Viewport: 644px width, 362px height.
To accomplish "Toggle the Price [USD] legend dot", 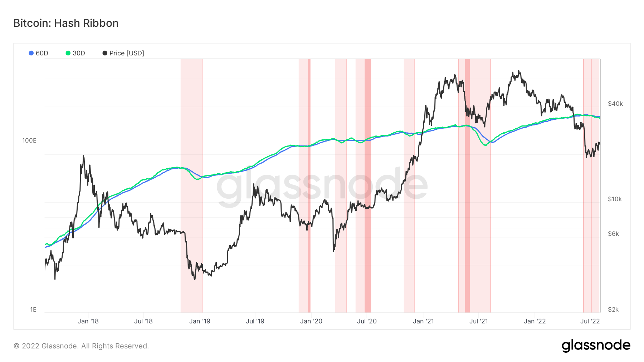I will tap(105, 53).
